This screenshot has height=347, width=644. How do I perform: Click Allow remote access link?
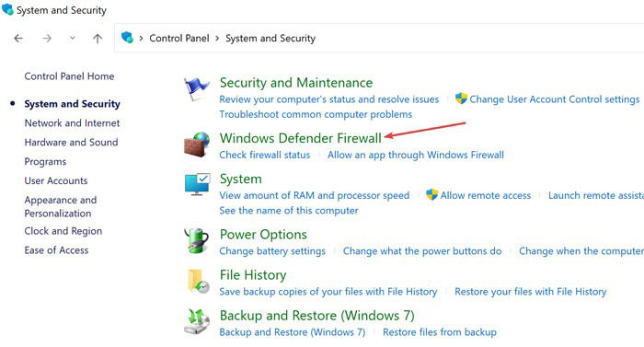click(486, 195)
